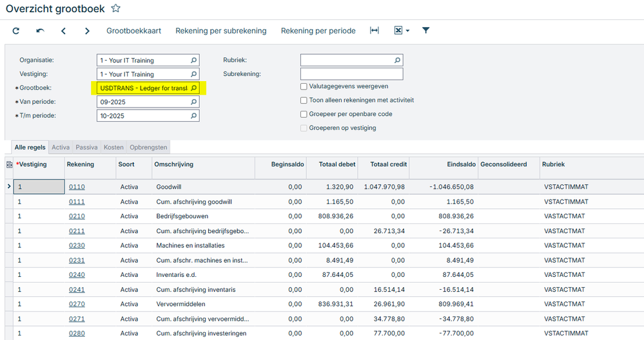Click the fit columns width icon
The image size is (644, 340).
(374, 30)
